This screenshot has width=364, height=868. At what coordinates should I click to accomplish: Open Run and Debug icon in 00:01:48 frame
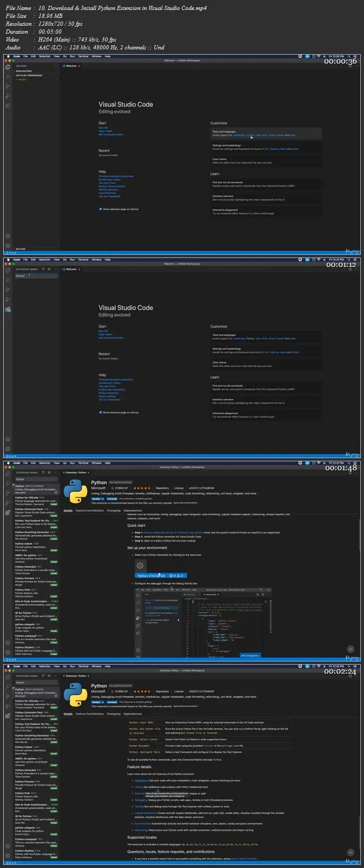(x=7, y=503)
